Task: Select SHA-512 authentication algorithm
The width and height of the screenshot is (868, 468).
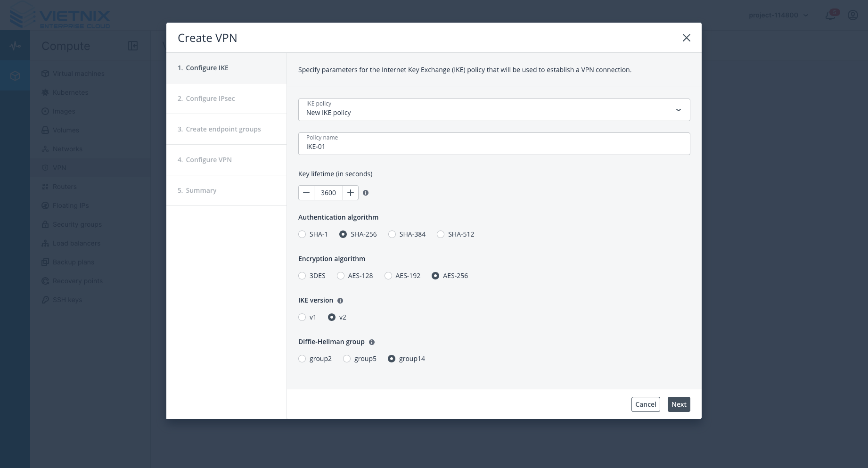Action: click(x=441, y=234)
